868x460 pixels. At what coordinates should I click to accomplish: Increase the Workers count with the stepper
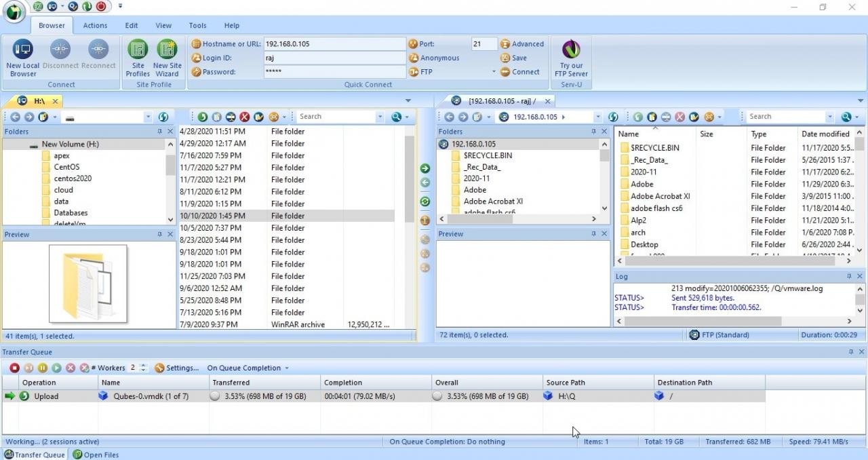click(x=143, y=365)
